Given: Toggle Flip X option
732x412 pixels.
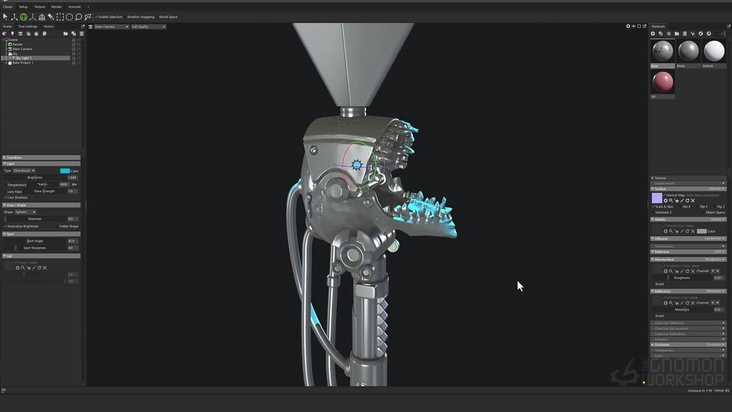Looking at the screenshot, I should (686, 206).
